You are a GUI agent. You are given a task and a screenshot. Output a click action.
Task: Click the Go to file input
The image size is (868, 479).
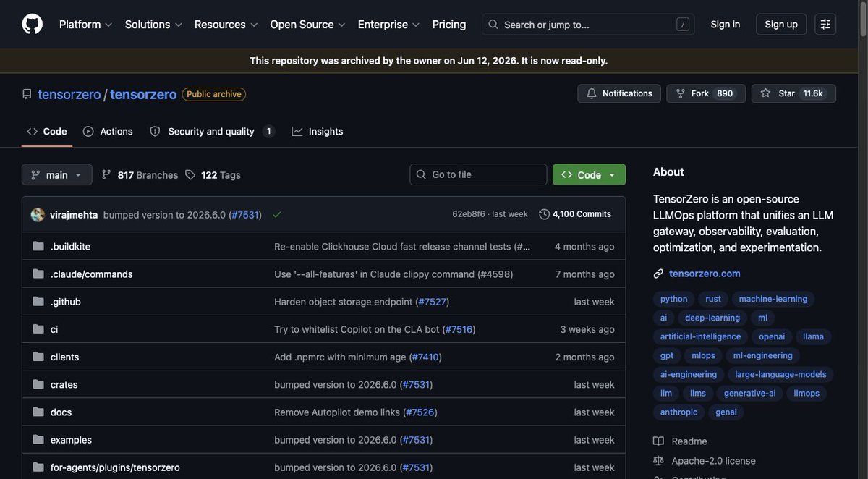479,174
